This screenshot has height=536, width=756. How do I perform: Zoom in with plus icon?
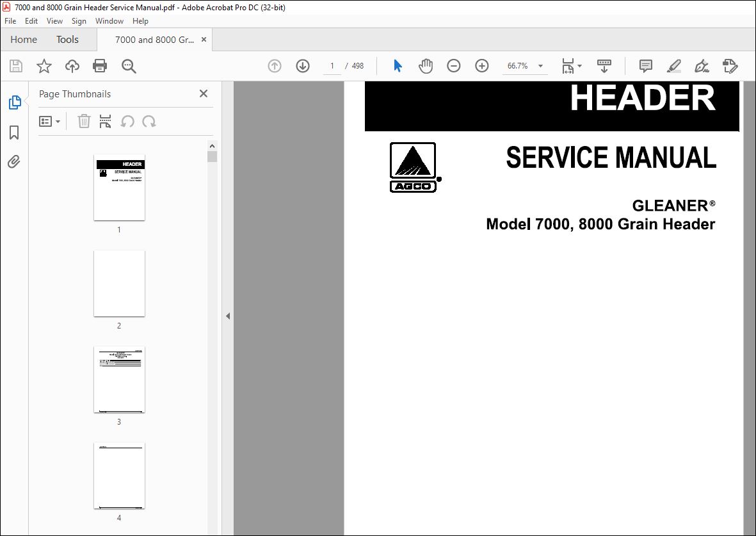(x=481, y=65)
